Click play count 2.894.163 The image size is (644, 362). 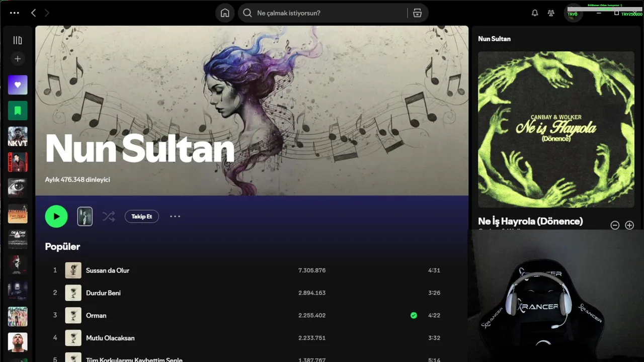[x=312, y=293]
